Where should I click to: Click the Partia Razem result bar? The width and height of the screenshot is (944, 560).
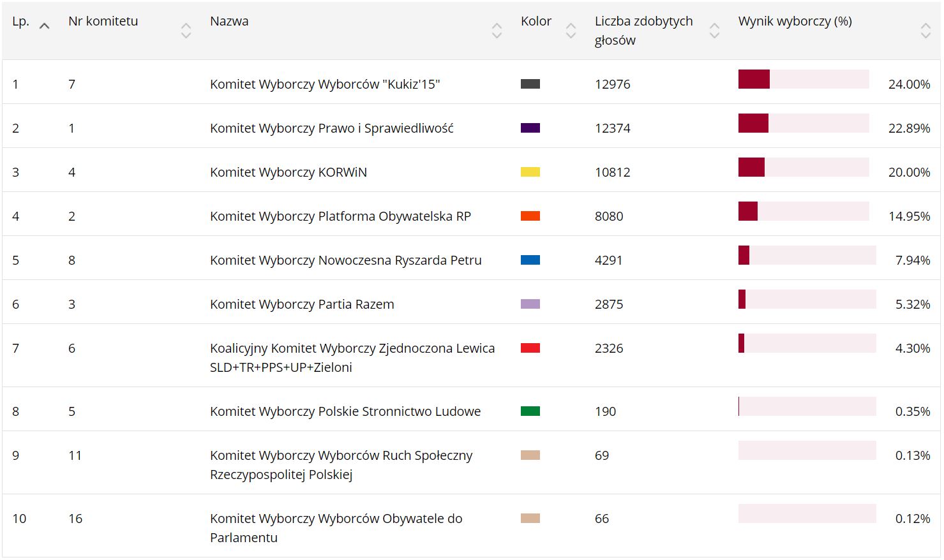pos(806,299)
